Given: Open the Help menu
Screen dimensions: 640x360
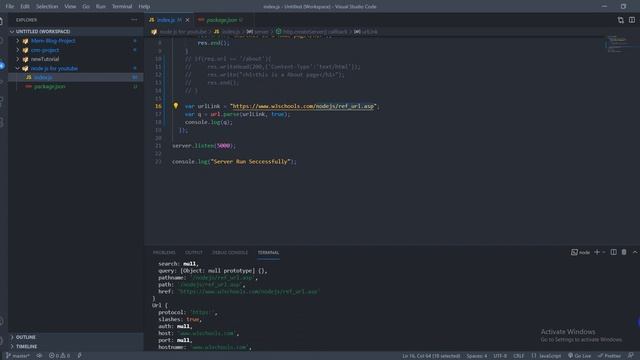Looking at the screenshot, I should pyautogui.click(x=144, y=7).
